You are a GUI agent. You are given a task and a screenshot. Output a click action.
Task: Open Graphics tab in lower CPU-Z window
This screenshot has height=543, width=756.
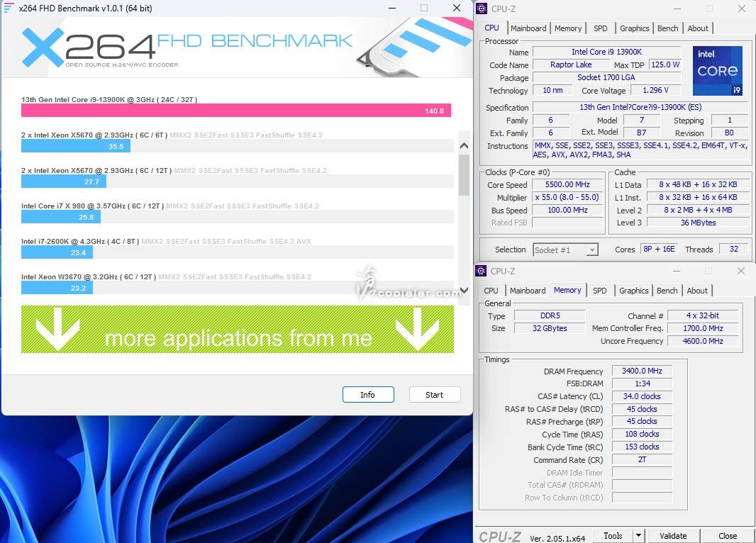tap(633, 291)
